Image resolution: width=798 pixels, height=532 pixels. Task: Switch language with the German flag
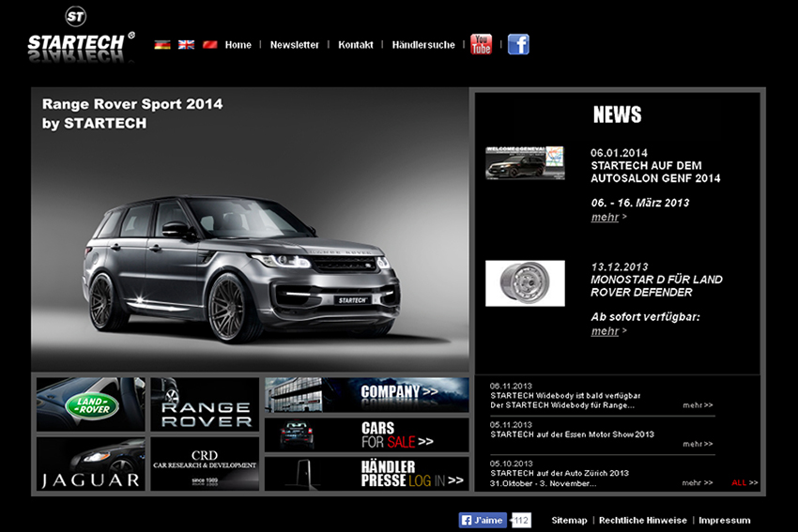click(162, 45)
